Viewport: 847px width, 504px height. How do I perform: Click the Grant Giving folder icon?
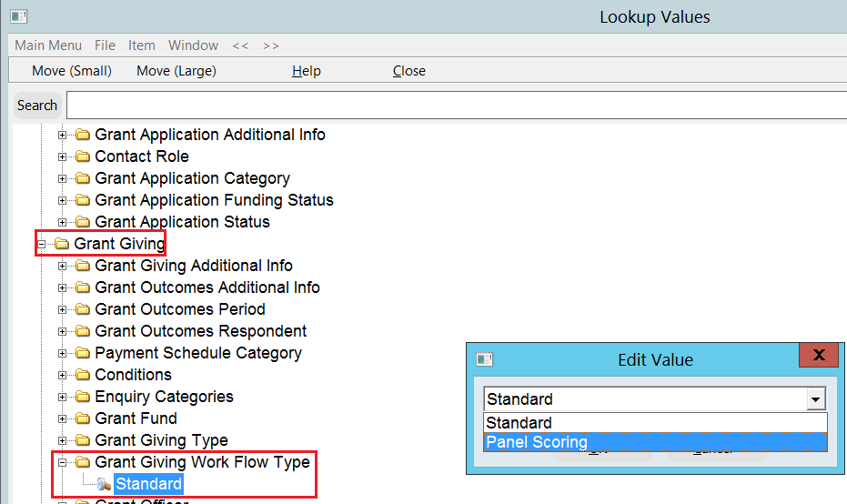[x=62, y=244]
